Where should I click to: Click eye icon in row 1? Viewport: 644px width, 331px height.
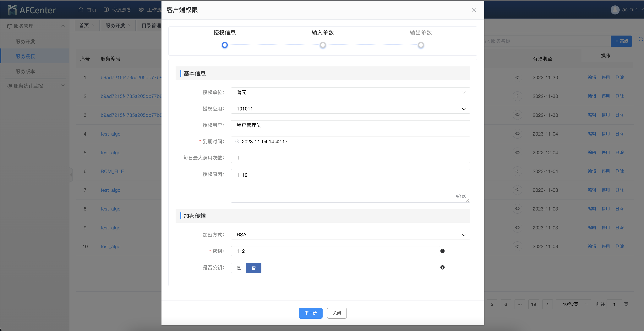(x=517, y=77)
